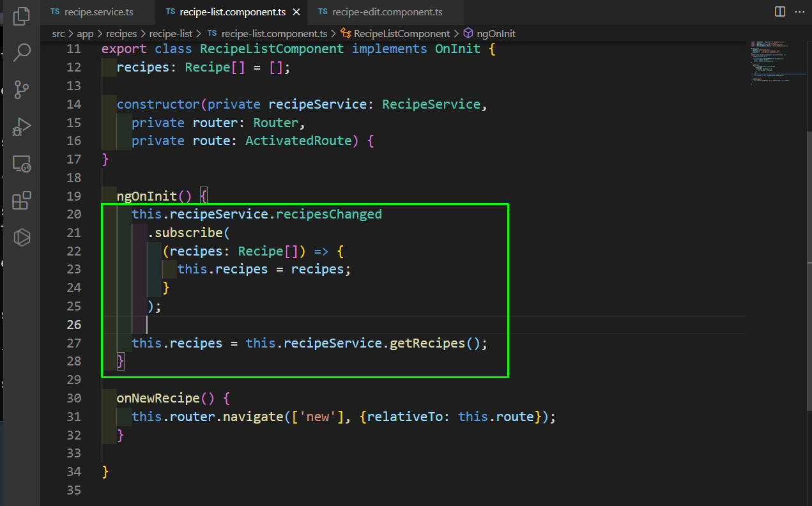Open the recipes breadcrumb folder

click(121, 33)
